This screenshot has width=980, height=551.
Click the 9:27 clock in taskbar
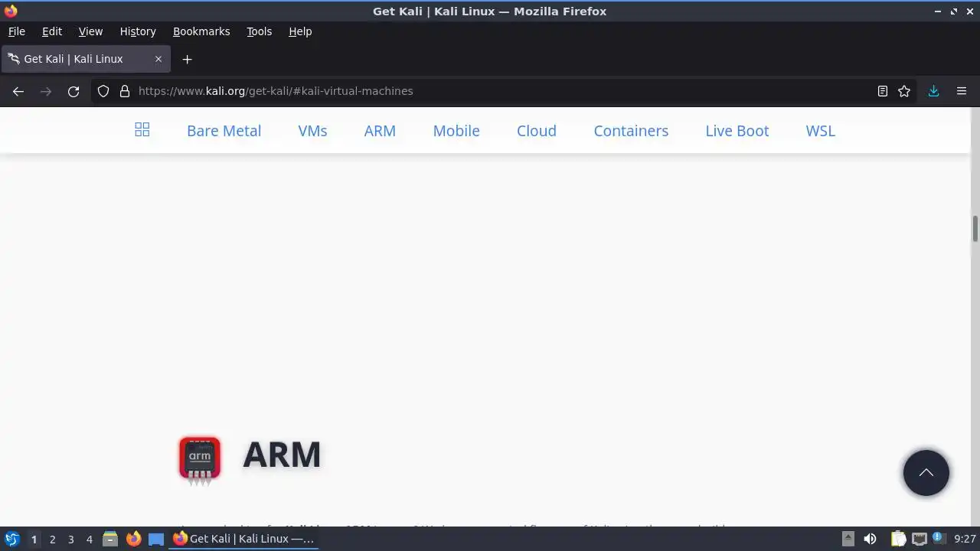[x=965, y=539]
